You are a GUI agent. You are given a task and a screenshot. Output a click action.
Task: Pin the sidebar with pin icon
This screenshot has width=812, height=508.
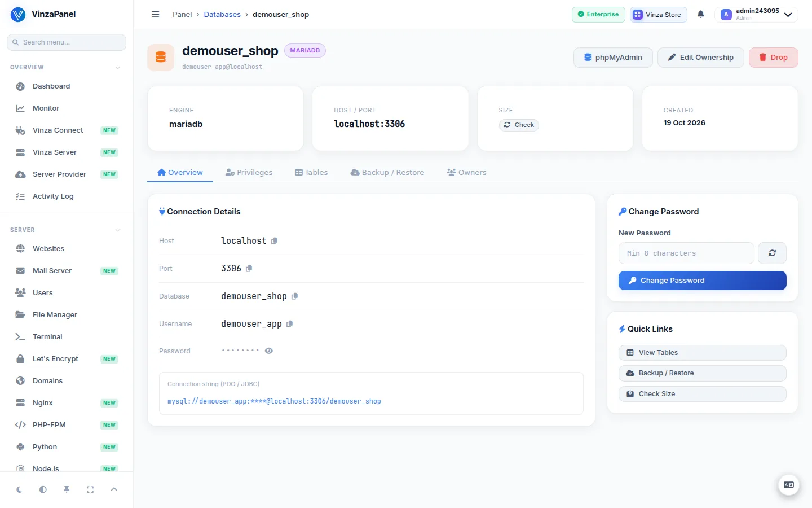[67, 489]
